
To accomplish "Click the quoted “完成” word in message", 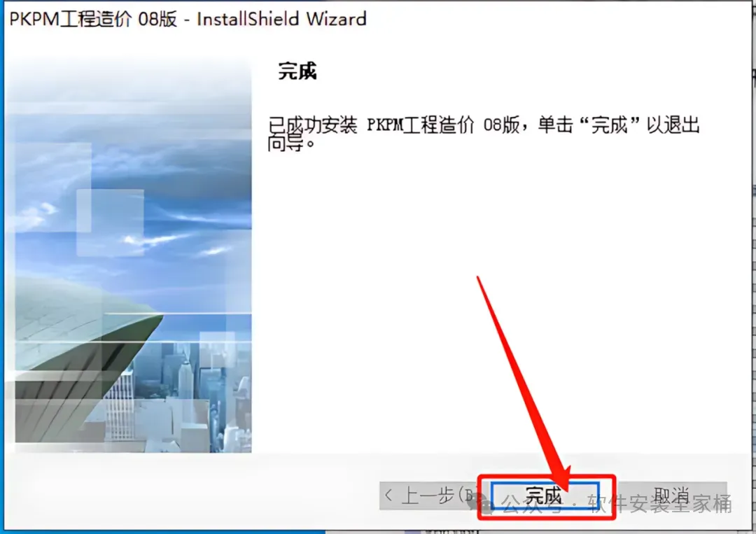I will 610,125.
